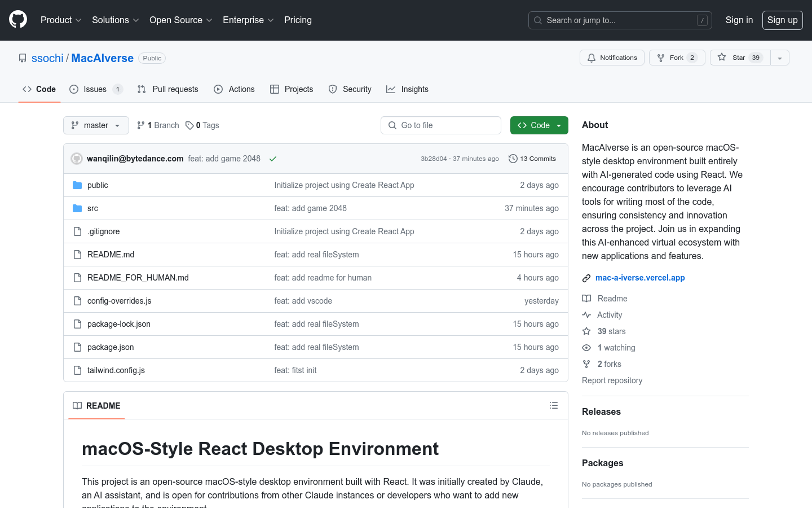Click the config-overrides.js file icon
The image size is (812, 508).
(77, 301)
